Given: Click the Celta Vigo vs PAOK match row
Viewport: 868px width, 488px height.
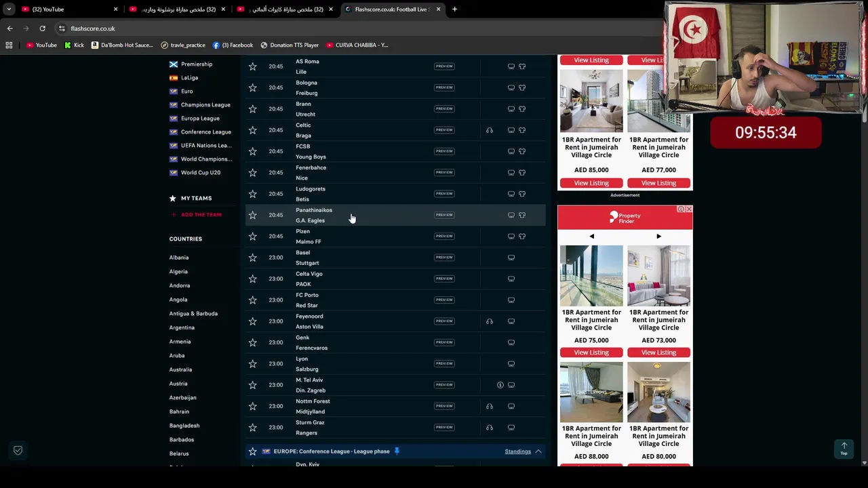Looking at the screenshot, I should [395, 279].
